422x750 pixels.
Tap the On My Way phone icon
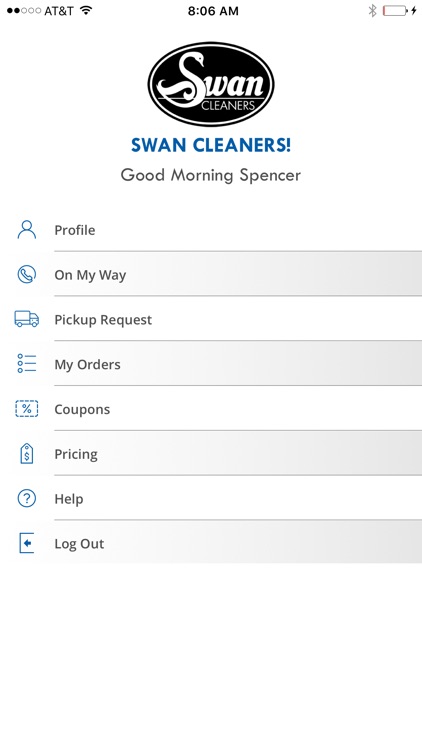26,275
